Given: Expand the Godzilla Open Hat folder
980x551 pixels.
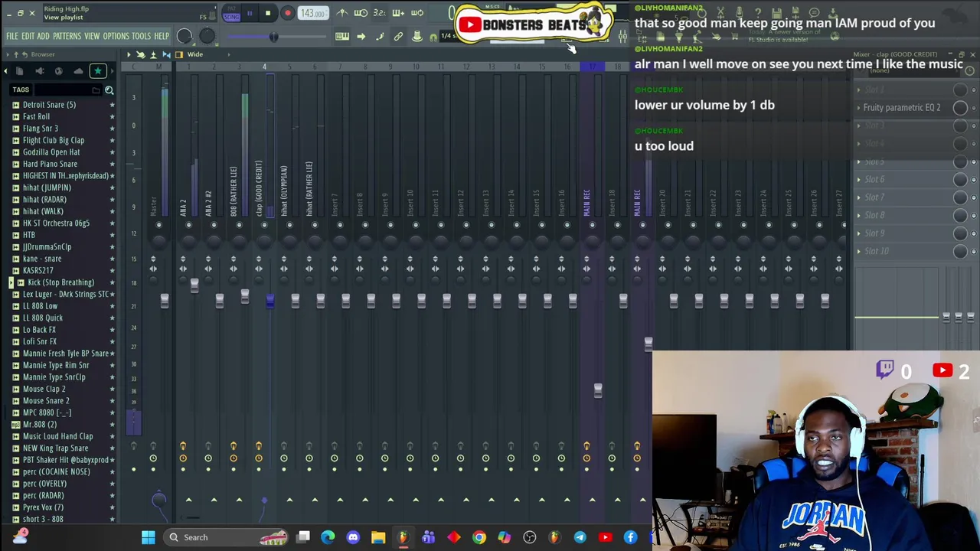Looking at the screenshot, I should (x=51, y=152).
